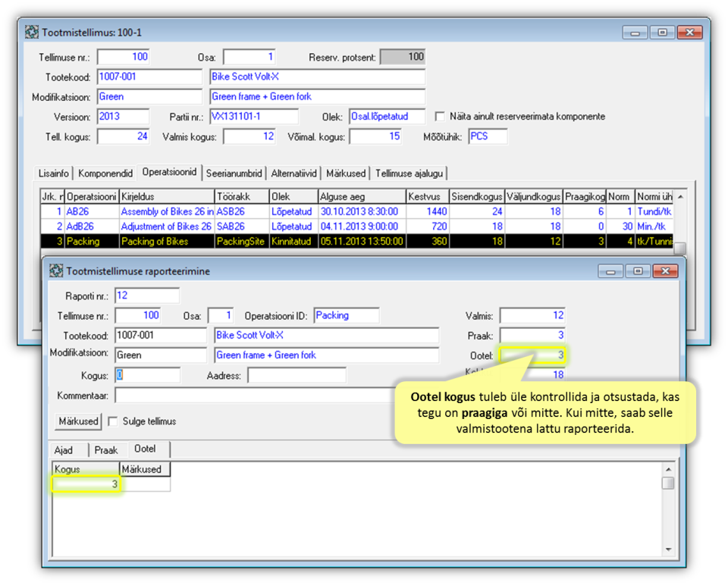Click the Kestvus column header
This screenshot has width=728, height=585.
428,197
